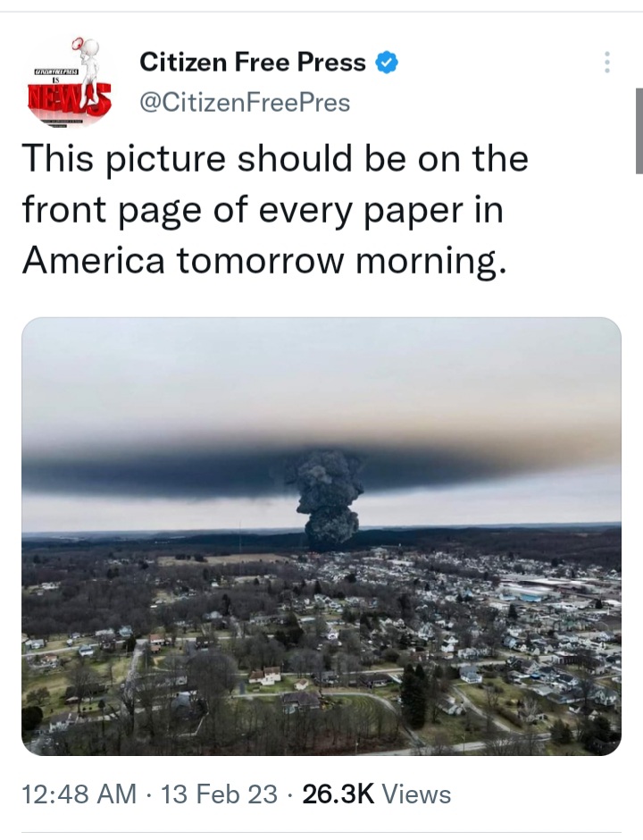This screenshot has width=643, height=840.
Task: Click 'tomorrow morning.' in the tweet text
Action: pyautogui.click(x=341, y=261)
